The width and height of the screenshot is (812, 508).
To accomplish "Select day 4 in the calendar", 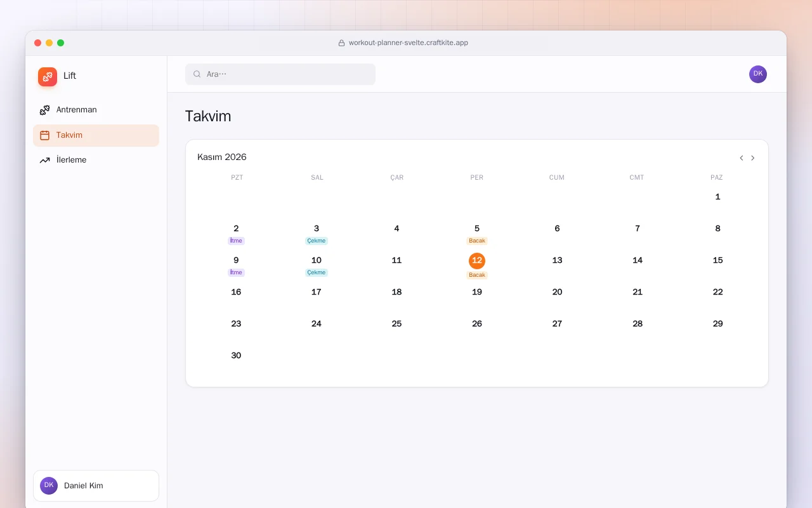I will pos(396,229).
